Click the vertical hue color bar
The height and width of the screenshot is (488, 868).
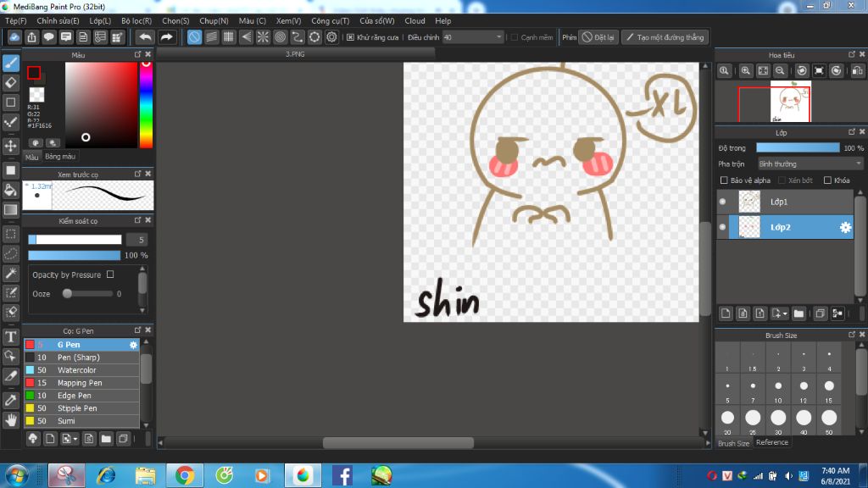coord(146,104)
